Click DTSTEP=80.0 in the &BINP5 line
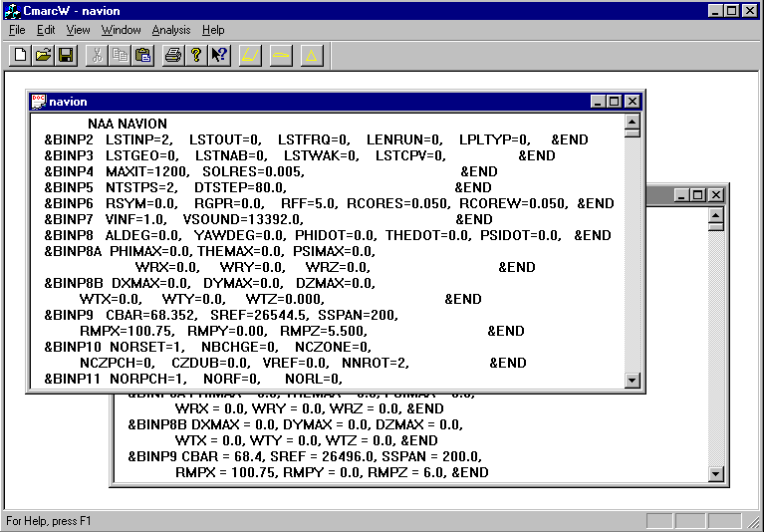The width and height of the screenshot is (764, 532). (240, 187)
